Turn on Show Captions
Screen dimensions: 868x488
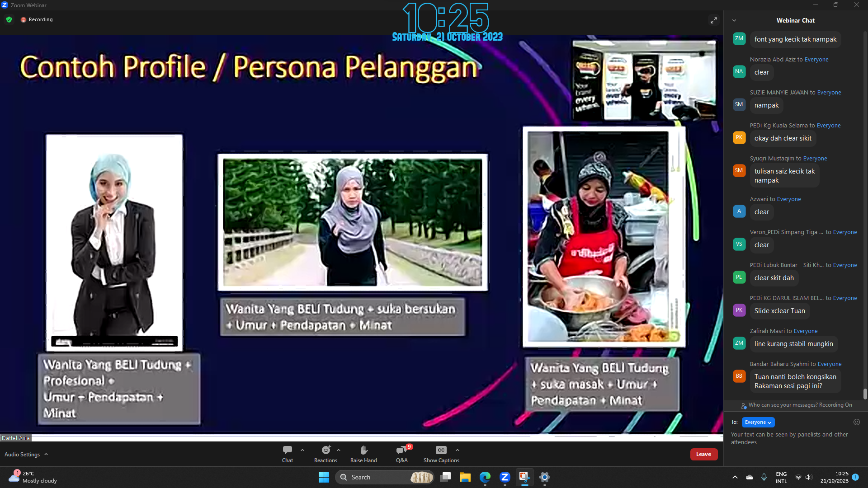441,454
